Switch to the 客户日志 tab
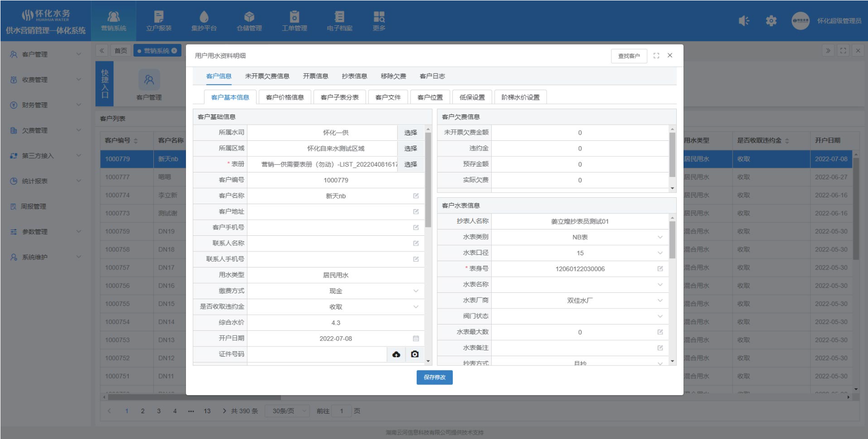This screenshot has height=439, width=868. click(x=432, y=76)
